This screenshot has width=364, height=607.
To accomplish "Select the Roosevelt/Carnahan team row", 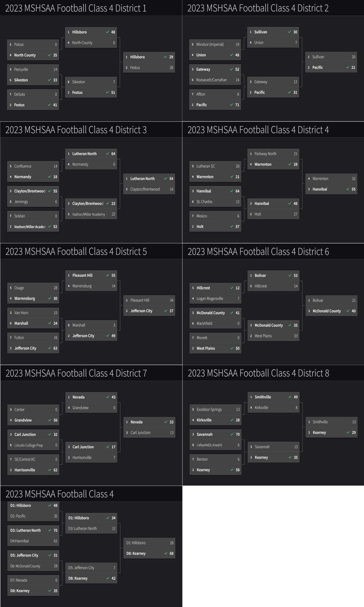I will point(215,80).
